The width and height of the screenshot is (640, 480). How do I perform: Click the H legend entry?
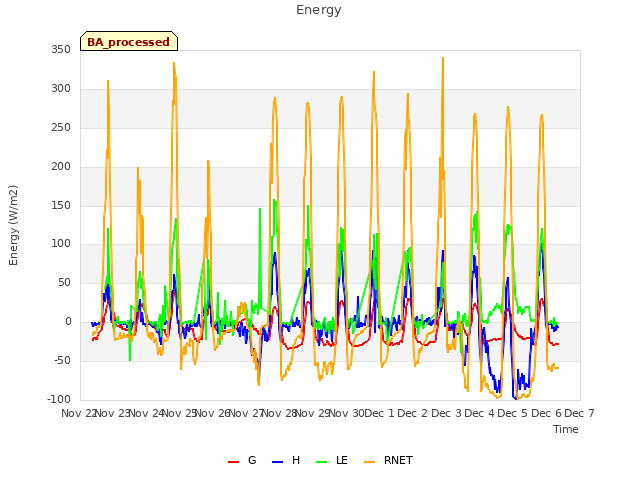click(286, 460)
